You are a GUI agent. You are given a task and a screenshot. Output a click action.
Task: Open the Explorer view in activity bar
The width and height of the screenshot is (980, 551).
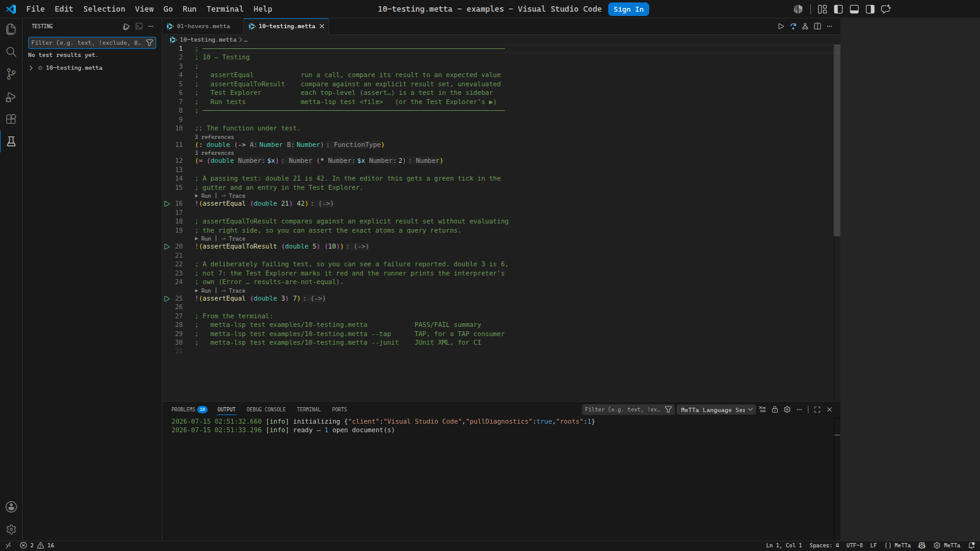click(11, 29)
